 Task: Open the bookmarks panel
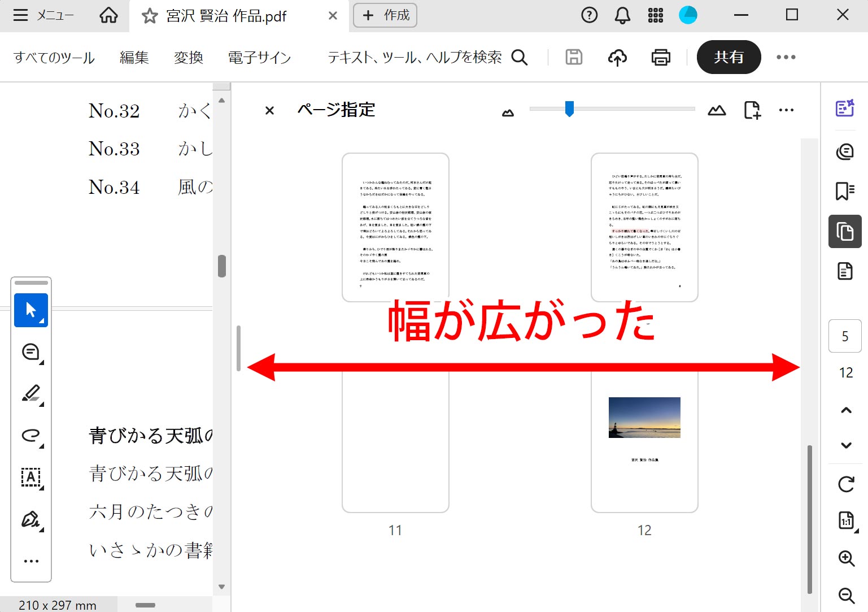coord(844,191)
